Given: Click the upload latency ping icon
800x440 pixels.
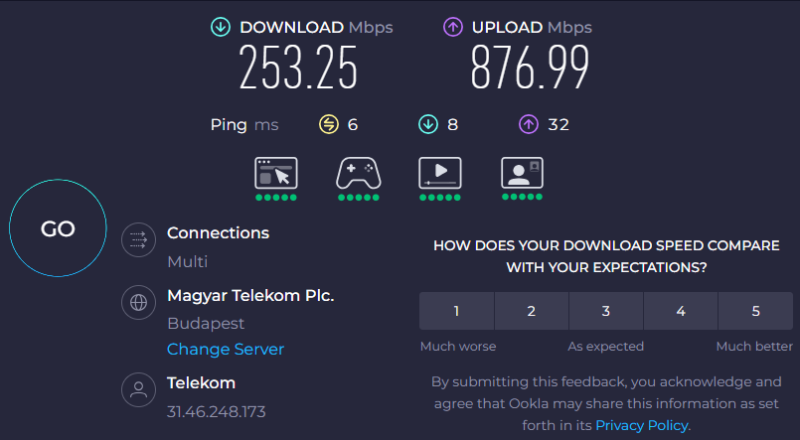Looking at the screenshot, I should [529, 124].
